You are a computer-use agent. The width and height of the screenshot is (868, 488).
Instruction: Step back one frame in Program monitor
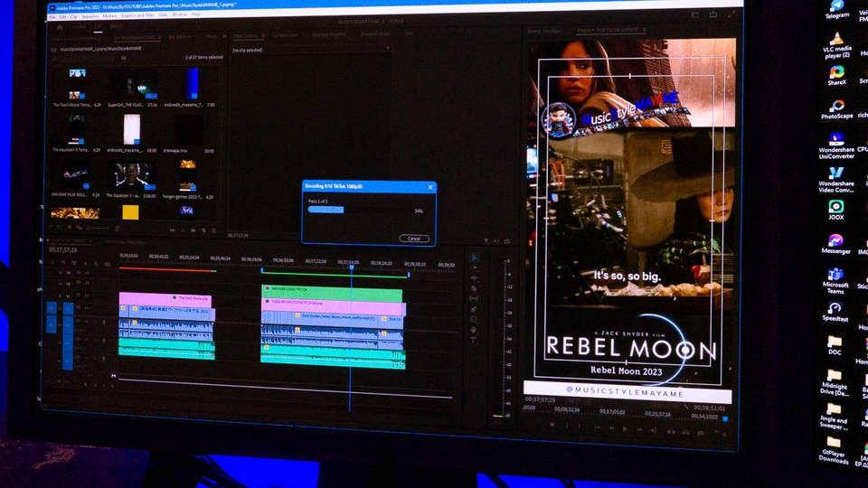coord(612,428)
